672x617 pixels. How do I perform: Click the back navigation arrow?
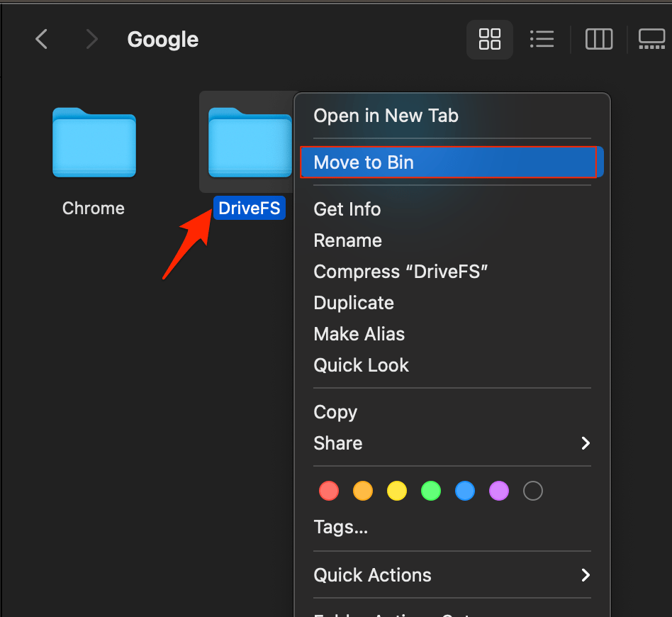tap(40, 39)
